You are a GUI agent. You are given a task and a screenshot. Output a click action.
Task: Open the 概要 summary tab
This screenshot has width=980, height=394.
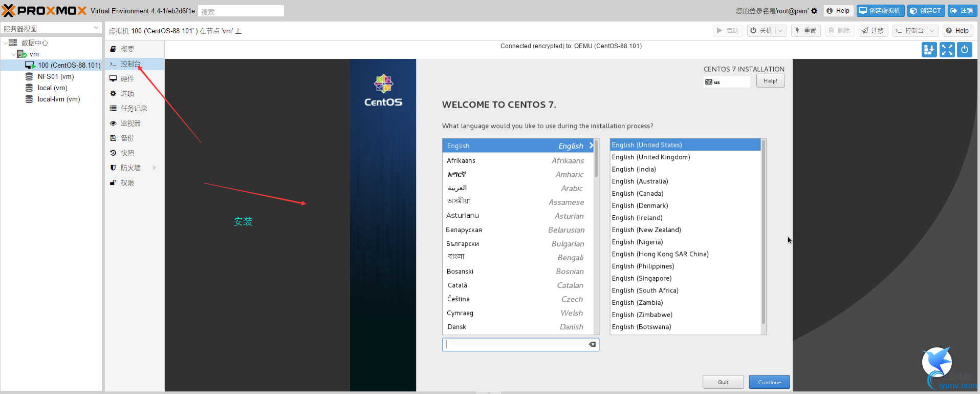135,49
